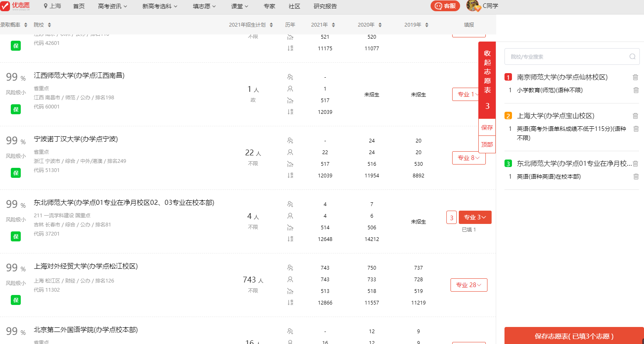
Task: Click 保 badge for 东北师范大学
Action: (16, 236)
